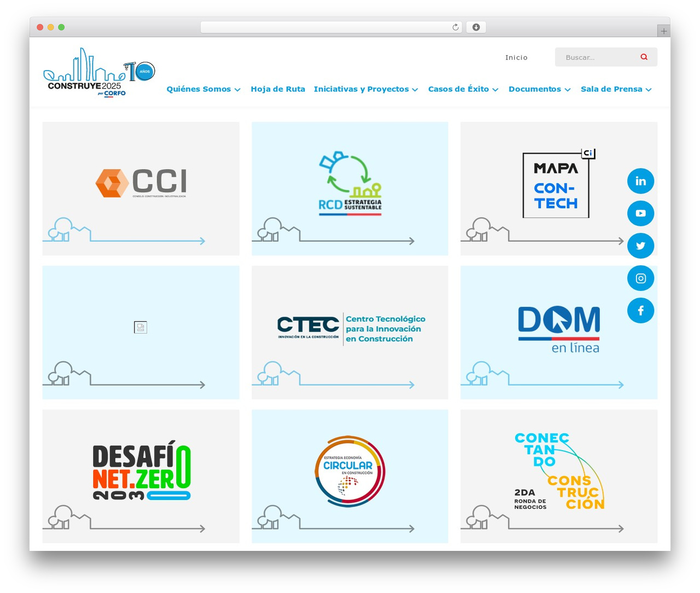Open the CCI project card
This screenshot has width=700, height=593.
click(141, 189)
